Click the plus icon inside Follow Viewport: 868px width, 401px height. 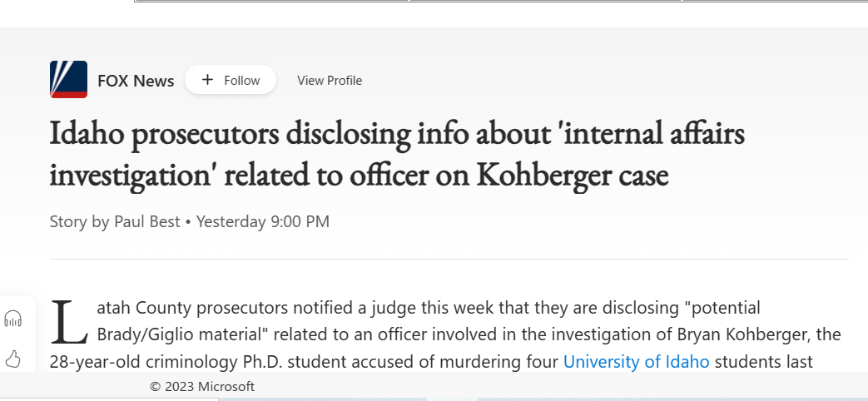tap(207, 80)
